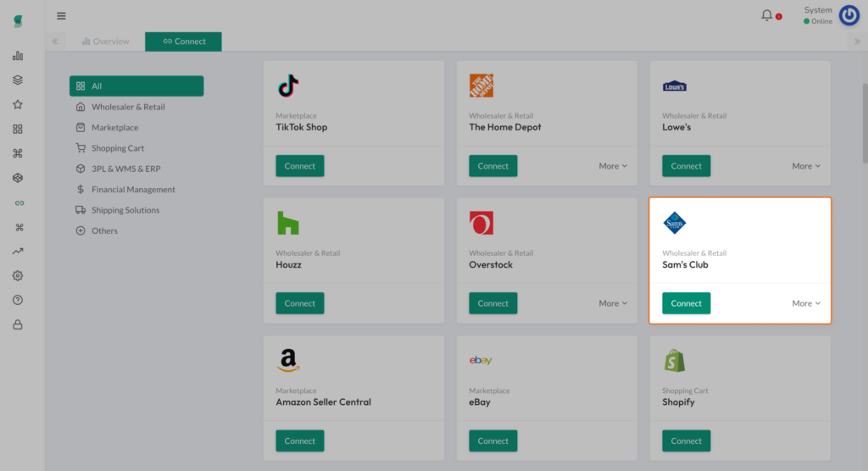Connect Amazon Seller Central
This screenshot has width=868, height=471.
tap(300, 441)
